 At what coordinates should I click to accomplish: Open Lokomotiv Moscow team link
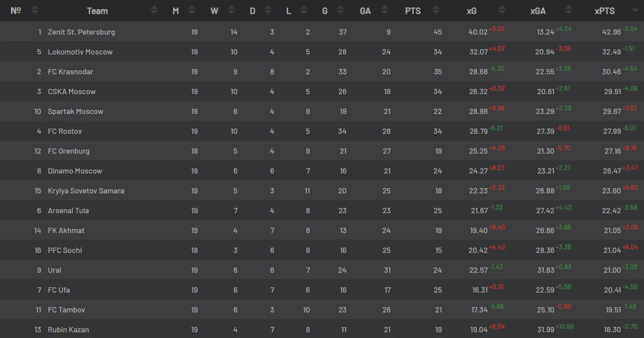coord(80,52)
